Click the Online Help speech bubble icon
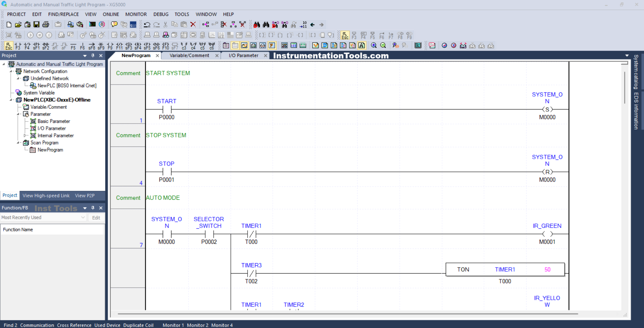Viewport: 644px width, 328px height. [x=114, y=25]
